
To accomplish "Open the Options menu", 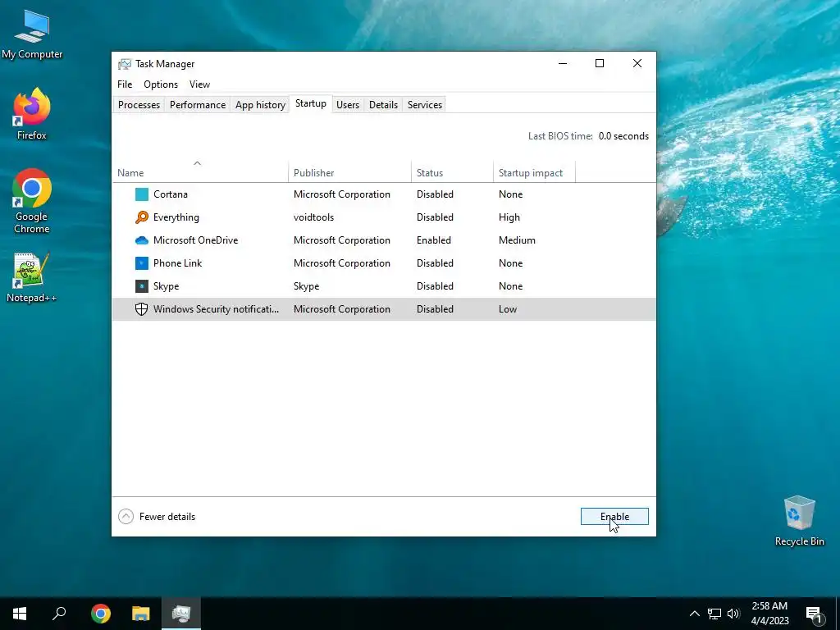I will 161,84.
